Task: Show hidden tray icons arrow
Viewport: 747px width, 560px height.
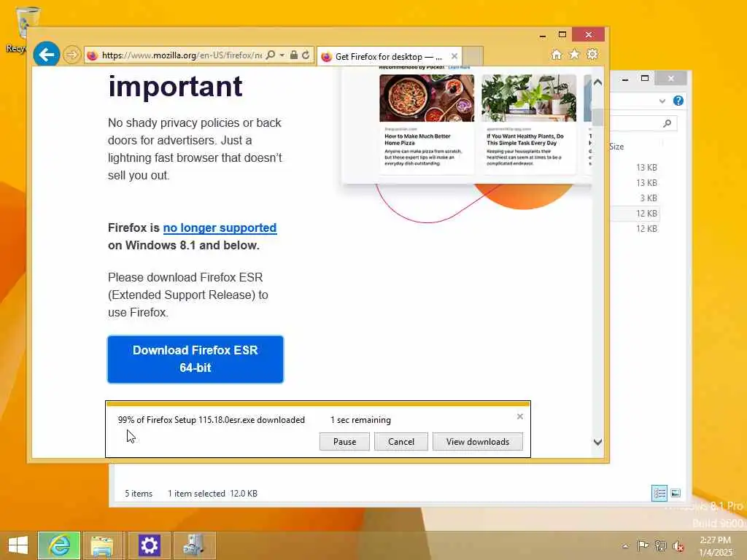Action: pos(625,545)
